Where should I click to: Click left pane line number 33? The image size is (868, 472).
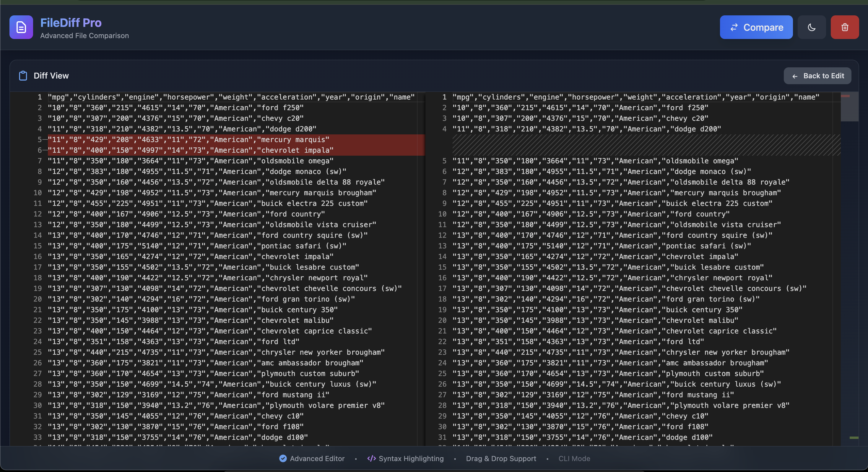tap(38, 437)
